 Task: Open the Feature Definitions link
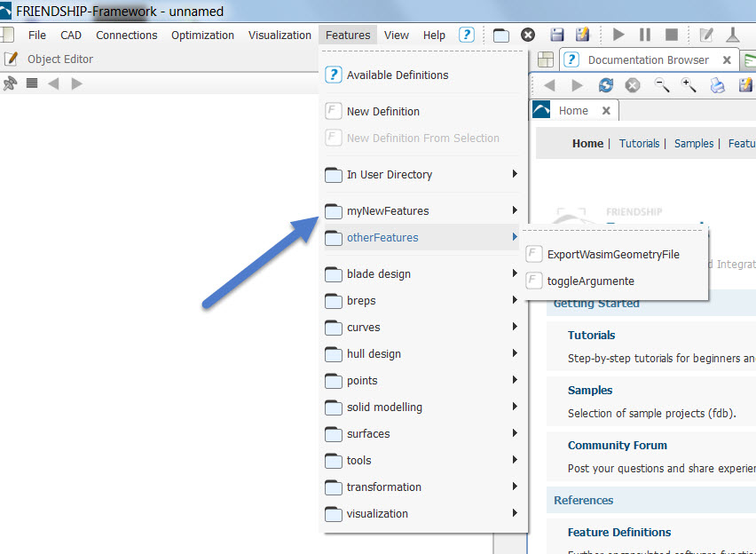[x=619, y=532]
